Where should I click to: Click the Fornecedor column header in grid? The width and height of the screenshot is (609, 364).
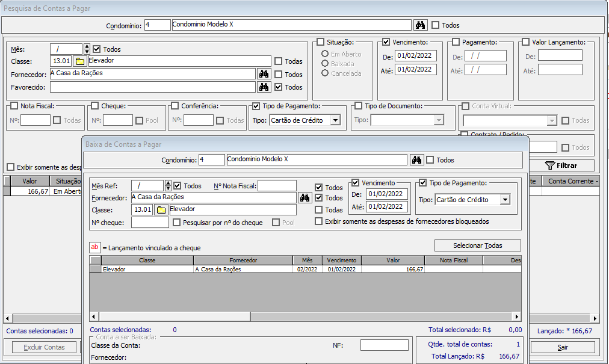(243, 261)
